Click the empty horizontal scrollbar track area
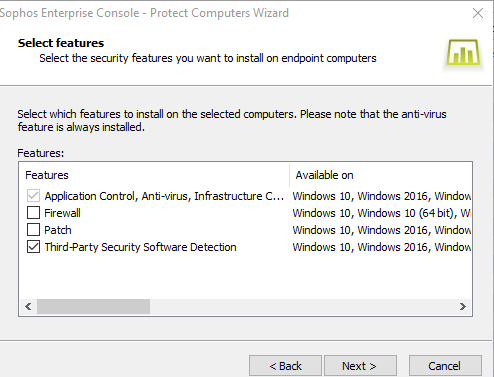This screenshot has height=377, width=494. point(302,306)
